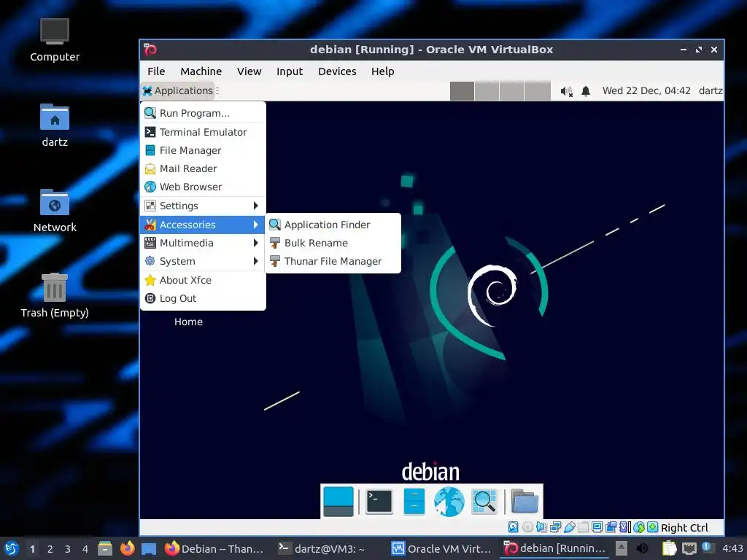The width and height of the screenshot is (747, 560).
Task: Click the host taskbar speaker volume icon
Action: [x=643, y=548]
